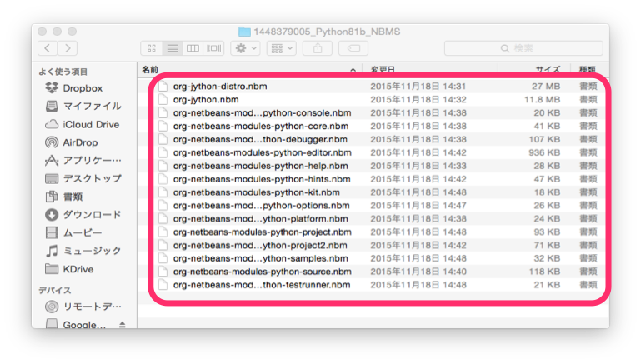Image resolution: width=641 pixels, height=364 pixels.
Task: Open マイファイル in the sidebar
Action: tap(83, 107)
